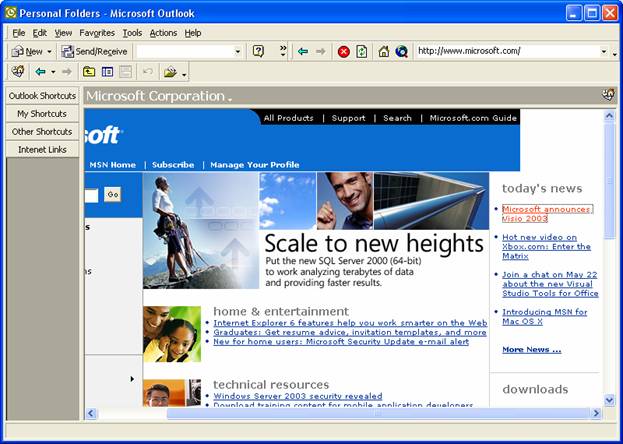Click the search text box beside Go
623x444 pixels.
pyautogui.click(x=91, y=195)
